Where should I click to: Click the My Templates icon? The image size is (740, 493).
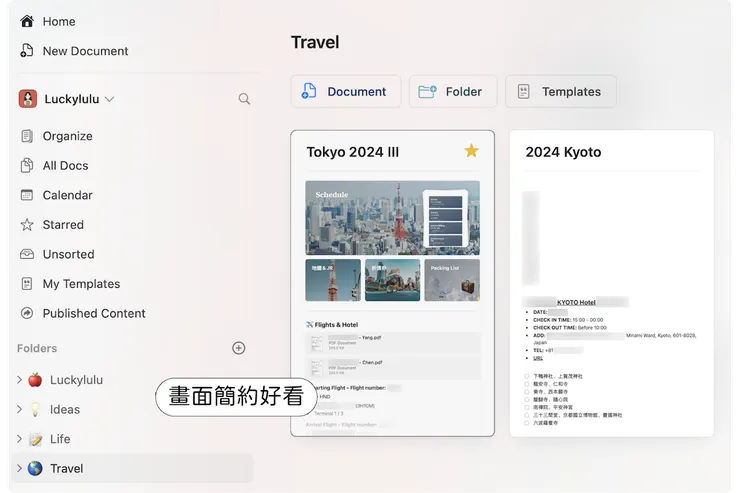click(27, 284)
